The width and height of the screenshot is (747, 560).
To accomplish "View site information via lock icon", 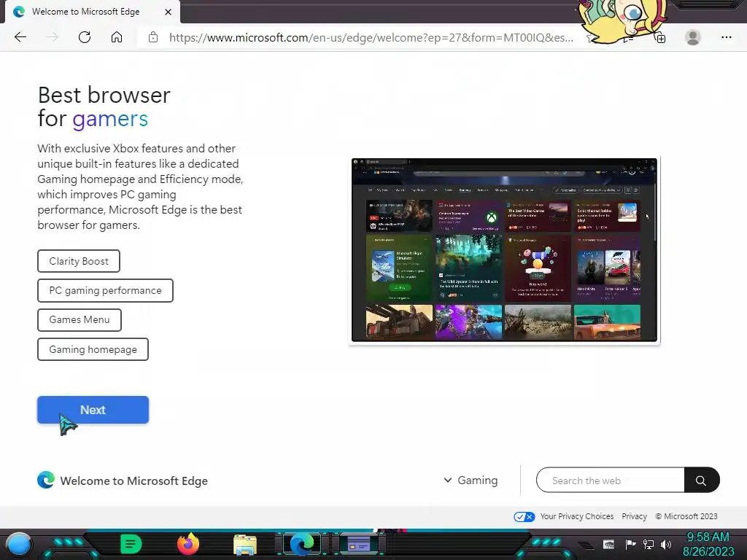I will 153,37.
